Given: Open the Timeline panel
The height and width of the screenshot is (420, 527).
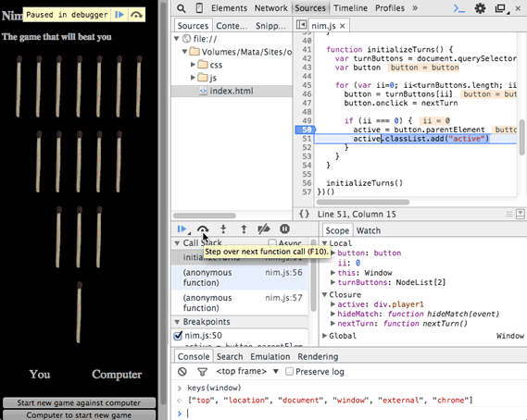Looking at the screenshot, I should [x=350, y=8].
